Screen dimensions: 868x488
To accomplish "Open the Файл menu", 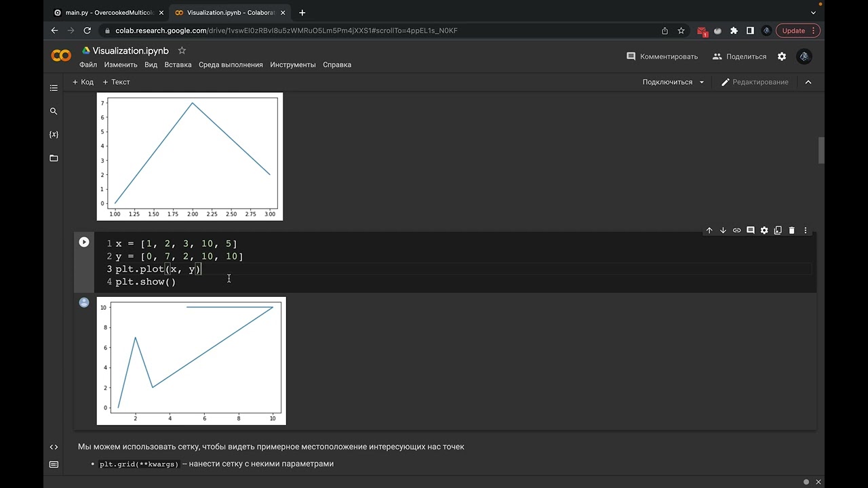I will [88, 65].
